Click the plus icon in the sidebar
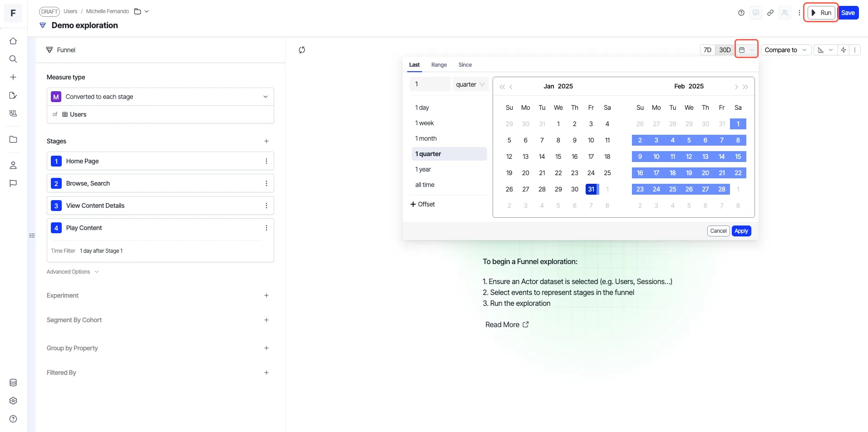Viewport: 868px width, 432px height. tap(13, 77)
